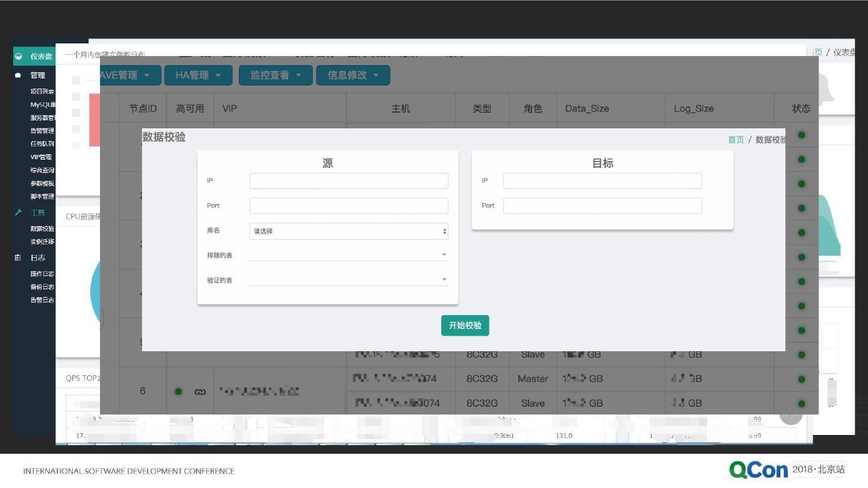868x488 pixels.
Task: Click the link chain icon in row 6
Action: 200,392
